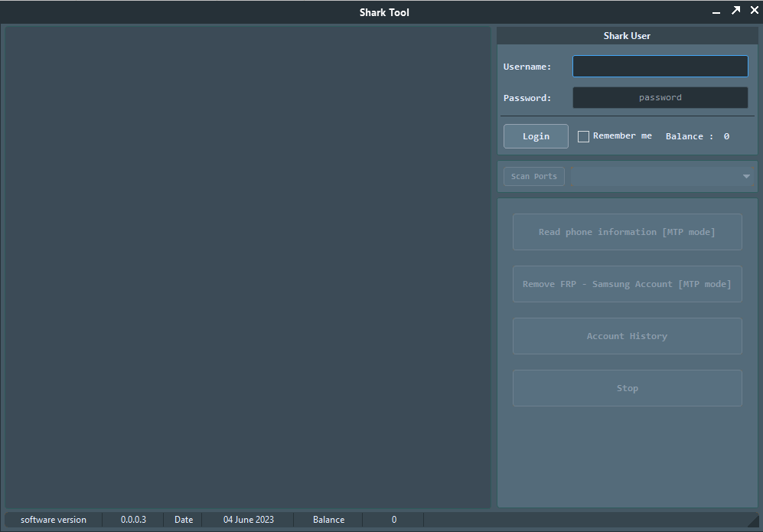The image size is (763, 532).
Task: Click the Balance cell in status bar
Action: (x=328, y=520)
